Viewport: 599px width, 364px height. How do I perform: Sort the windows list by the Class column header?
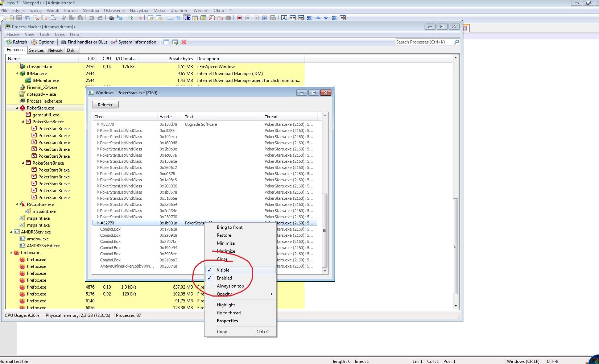[125, 117]
